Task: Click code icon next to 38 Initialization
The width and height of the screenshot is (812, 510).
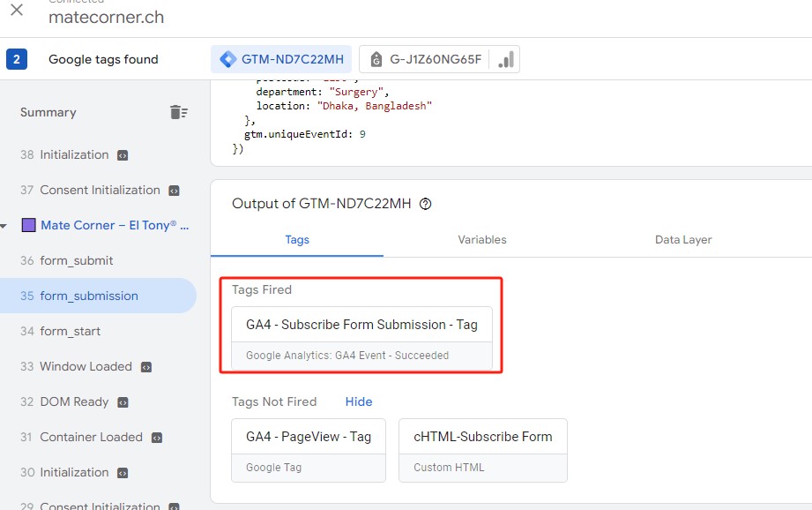Action: click(x=123, y=155)
